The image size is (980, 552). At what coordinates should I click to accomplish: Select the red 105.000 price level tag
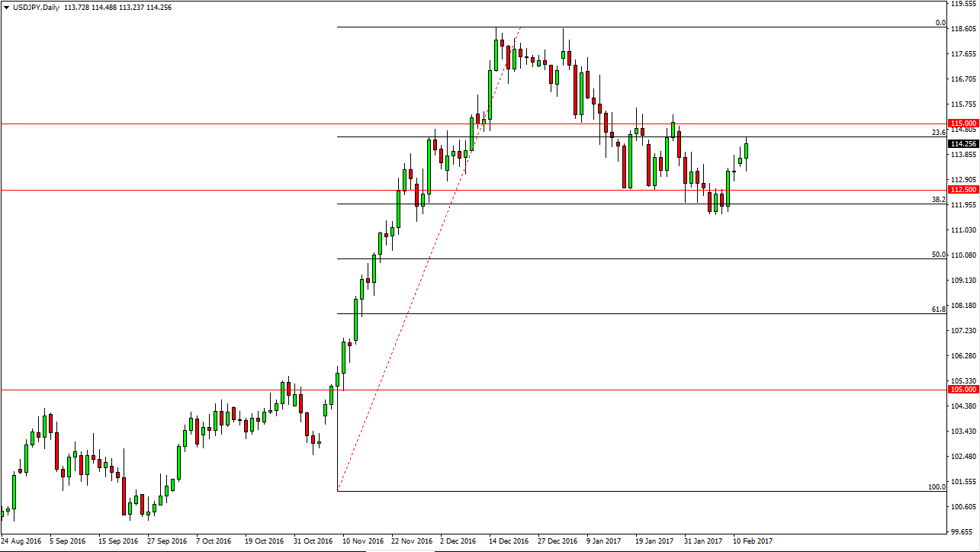tap(961, 389)
